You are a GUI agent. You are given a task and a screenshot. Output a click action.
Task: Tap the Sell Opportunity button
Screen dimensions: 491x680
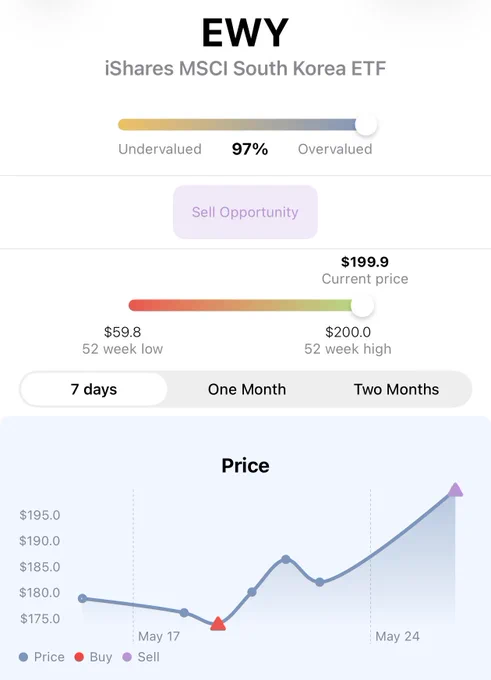coord(245,212)
